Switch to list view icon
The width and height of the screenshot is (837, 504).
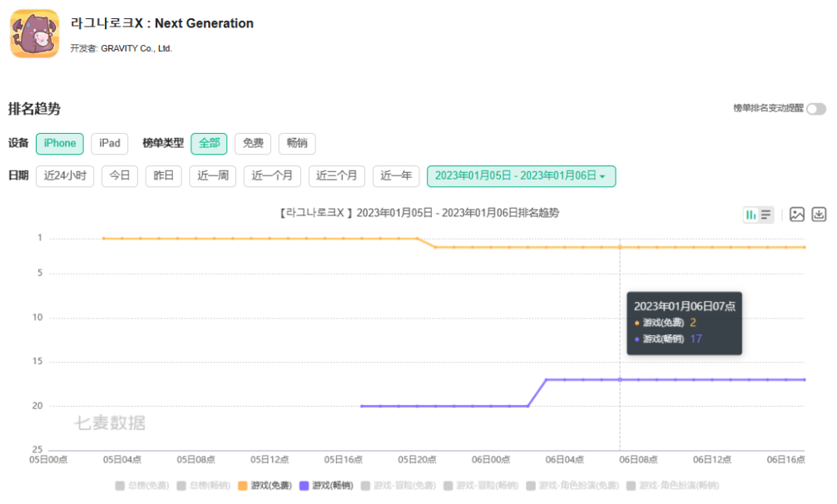(x=766, y=215)
